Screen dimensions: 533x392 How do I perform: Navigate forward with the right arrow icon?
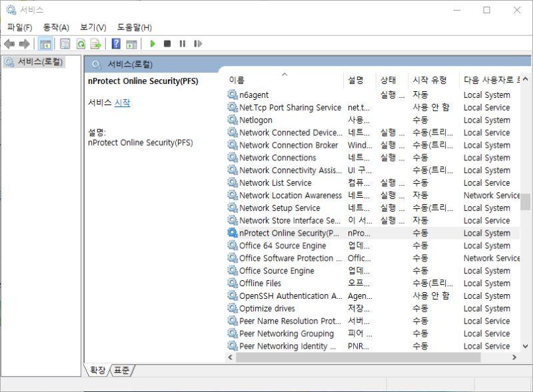click(24, 44)
